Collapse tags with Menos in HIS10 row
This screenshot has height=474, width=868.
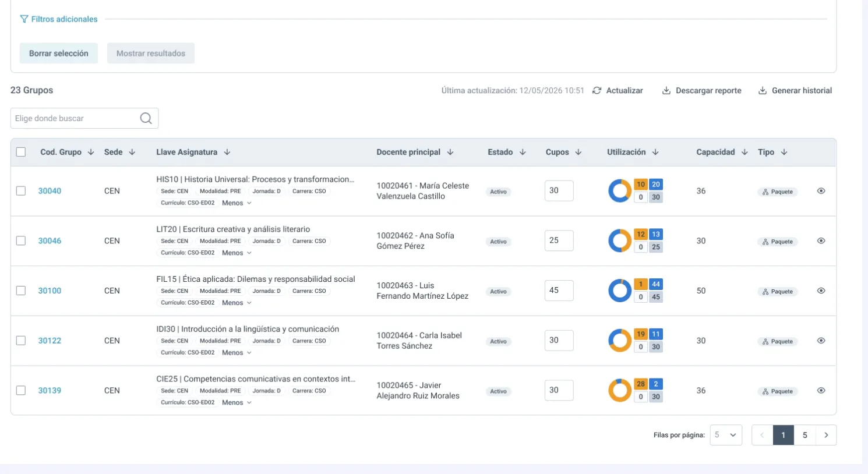[237, 203]
